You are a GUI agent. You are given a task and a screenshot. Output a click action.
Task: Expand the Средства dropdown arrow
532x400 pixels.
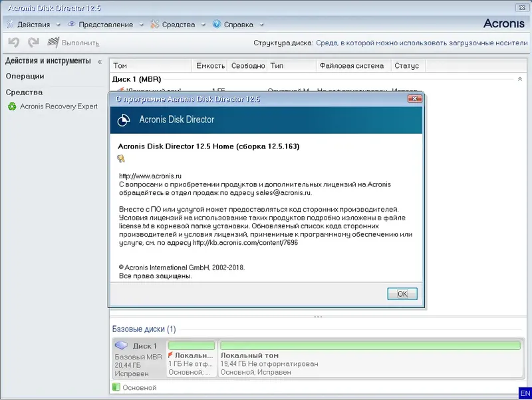point(203,25)
